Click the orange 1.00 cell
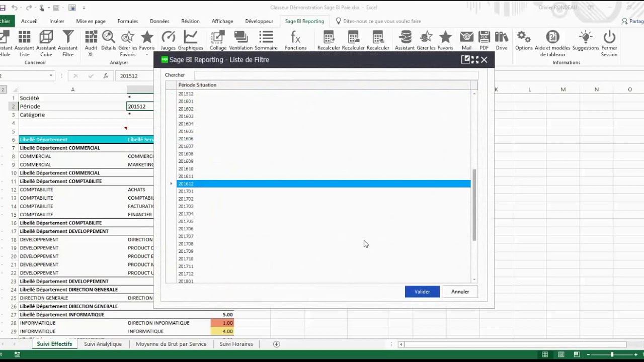Image resolution: width=644 pixels, height=362 pixels. (x=222, y=323)
